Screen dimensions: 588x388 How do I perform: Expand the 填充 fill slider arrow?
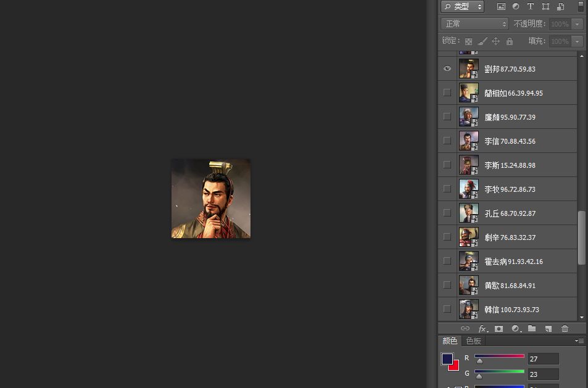tap(577, 41)
